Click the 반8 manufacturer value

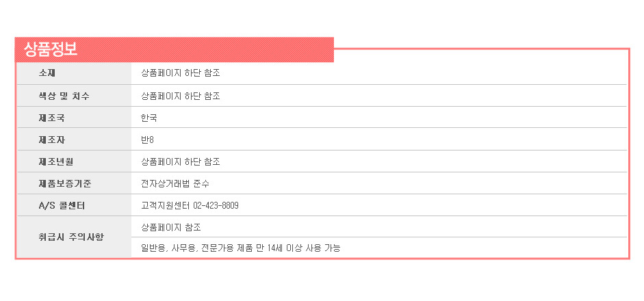147,140
